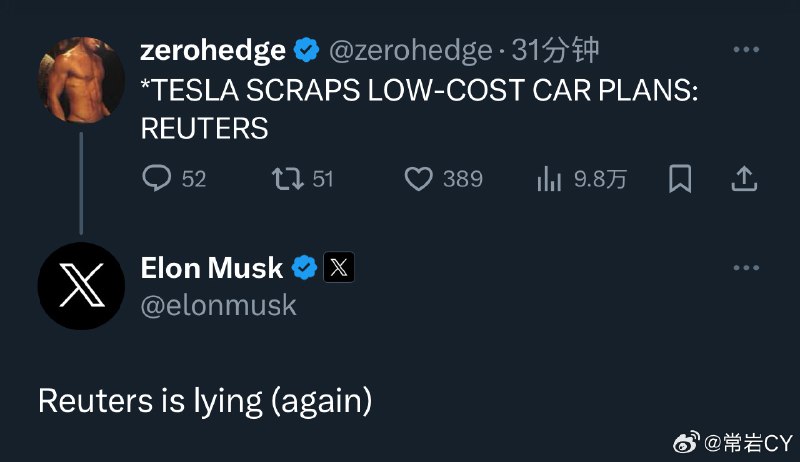Visit the @zerohedge handle link
This screenshot has width=800, height=462.
pyautogui.click(x=411, y=50)
